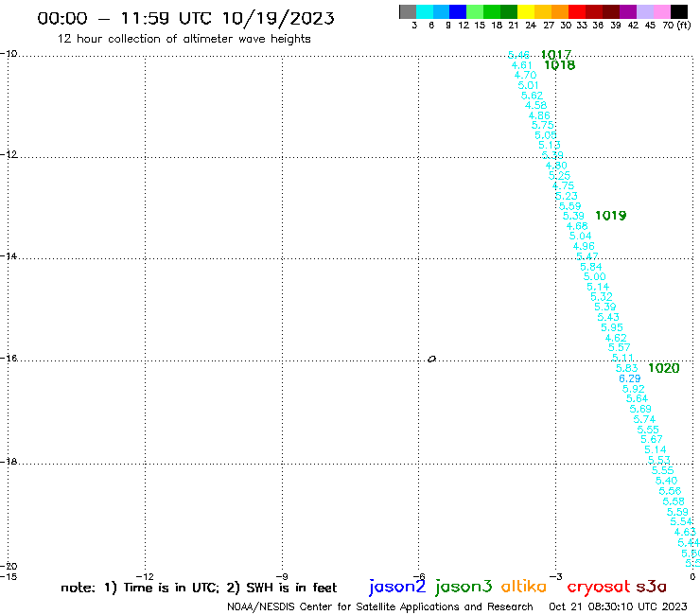Click the wave height value '5.43'
Screen dimensions: 700x615
(608, 317)
